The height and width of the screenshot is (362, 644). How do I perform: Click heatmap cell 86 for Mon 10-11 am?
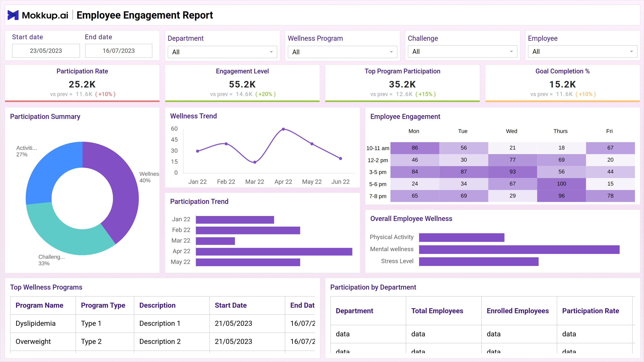coord(415,148)
